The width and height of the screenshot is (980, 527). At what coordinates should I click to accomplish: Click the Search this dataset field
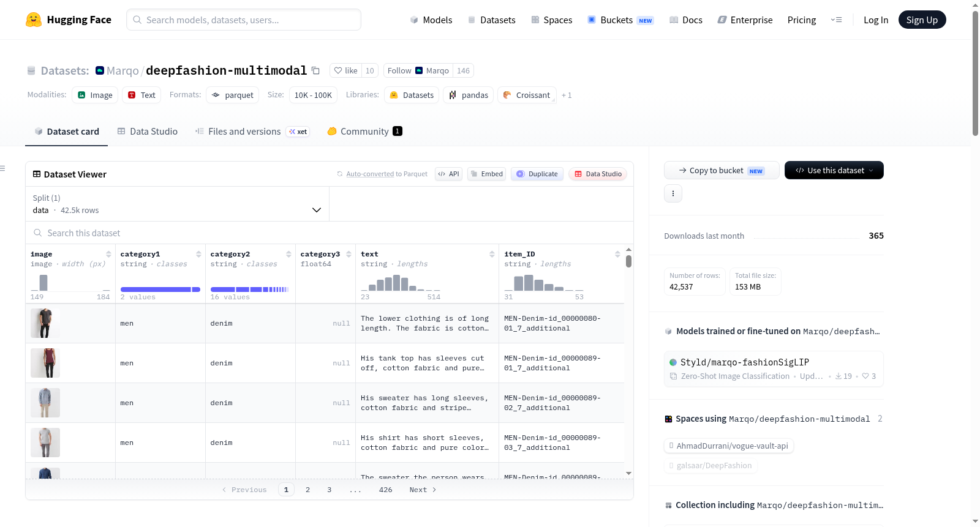330,233
